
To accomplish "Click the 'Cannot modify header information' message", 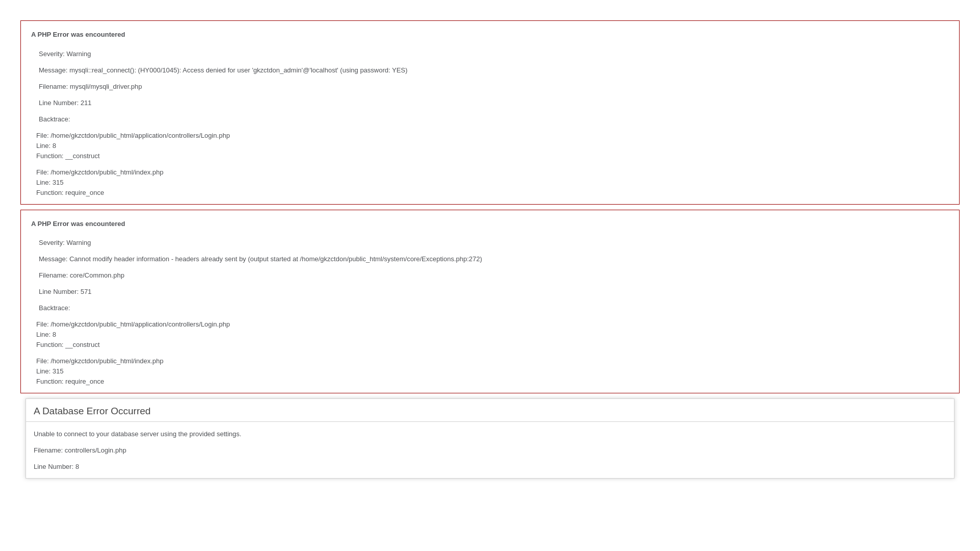I will click(x=260, y=259).
